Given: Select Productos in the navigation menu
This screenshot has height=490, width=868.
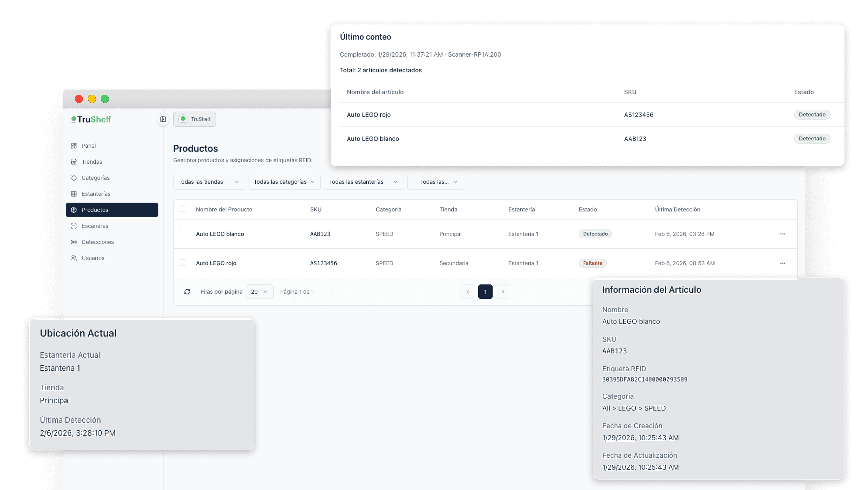Looking at the screenshot, I should pos(95,210).
